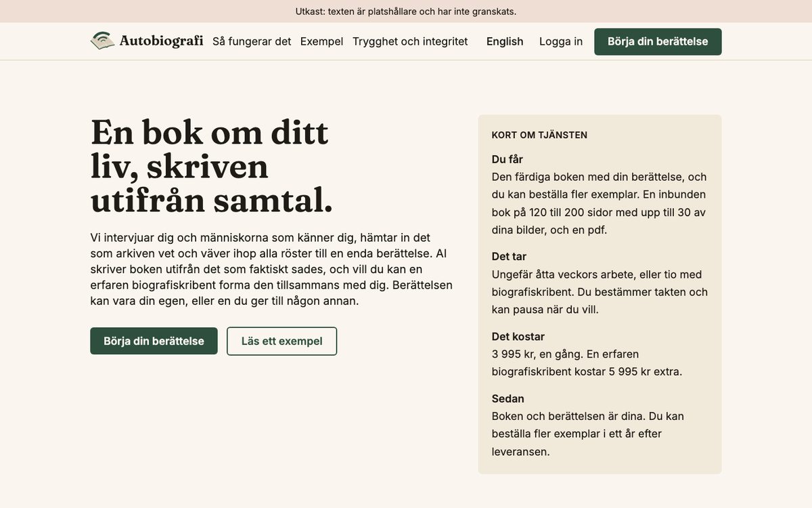This screenshot has height=508, width=812.
Task: Click the Det kostar label
Action: click(518, 337)
